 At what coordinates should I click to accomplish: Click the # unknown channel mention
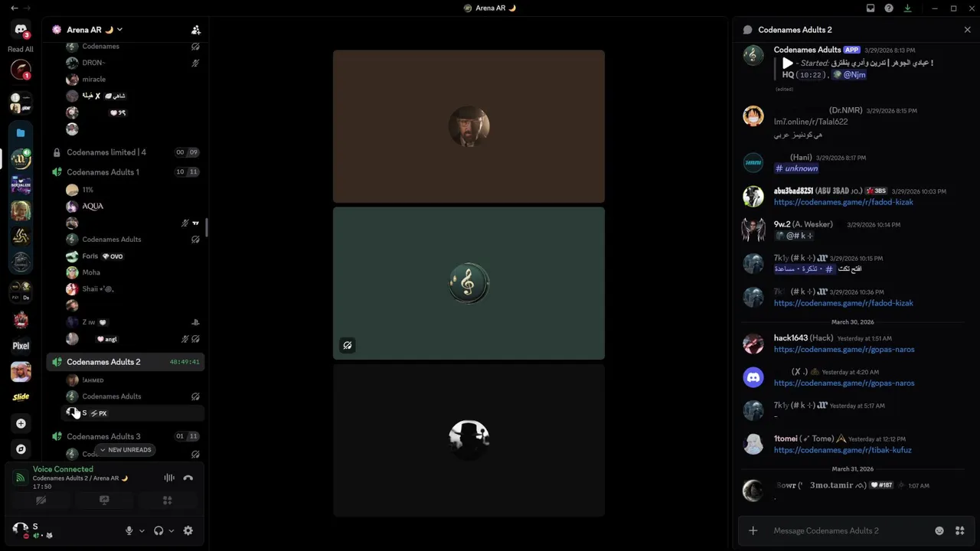click(796, 168)
